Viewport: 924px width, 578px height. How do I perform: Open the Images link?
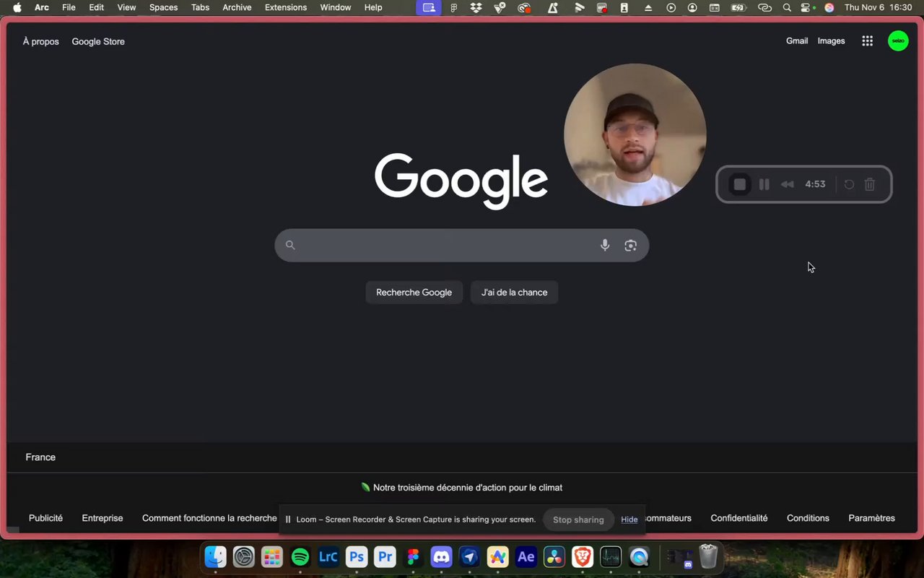point(831,41)
